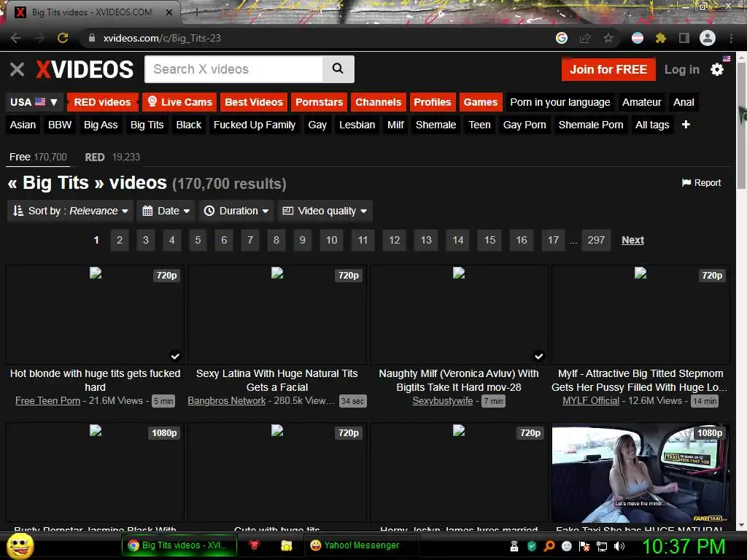Image resolution: width=747 pixels, height=560 pixels.
Task: Open site settings gear icon
Action: (717, 69)
